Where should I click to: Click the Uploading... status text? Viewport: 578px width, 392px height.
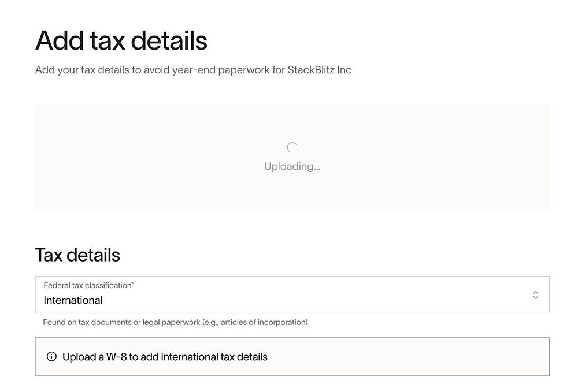[292, 166]
